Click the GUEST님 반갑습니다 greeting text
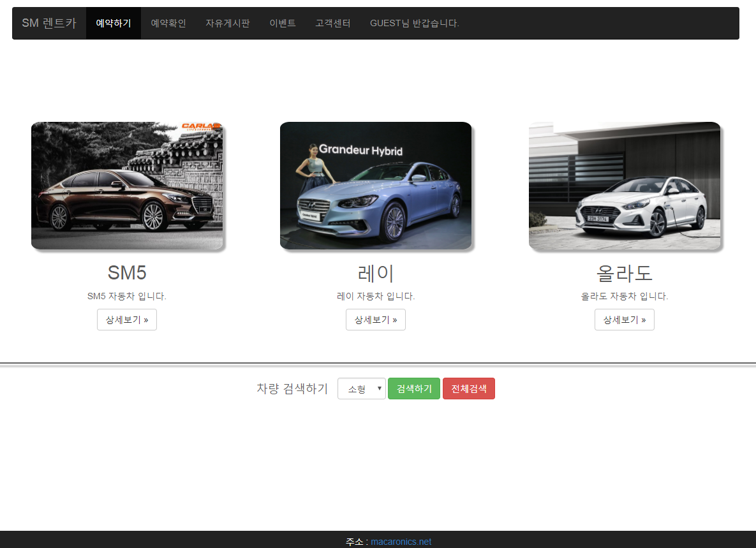This screenshot has width=756, height=548. click(x=414, y=23)
